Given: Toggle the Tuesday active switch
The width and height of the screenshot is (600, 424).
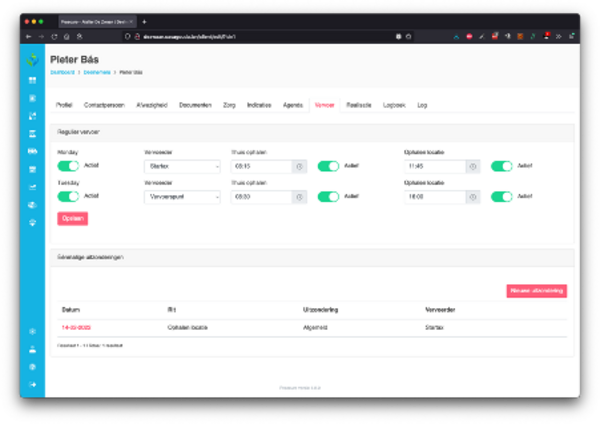Looking at the screenshot, I should click(x=68, y=197).
